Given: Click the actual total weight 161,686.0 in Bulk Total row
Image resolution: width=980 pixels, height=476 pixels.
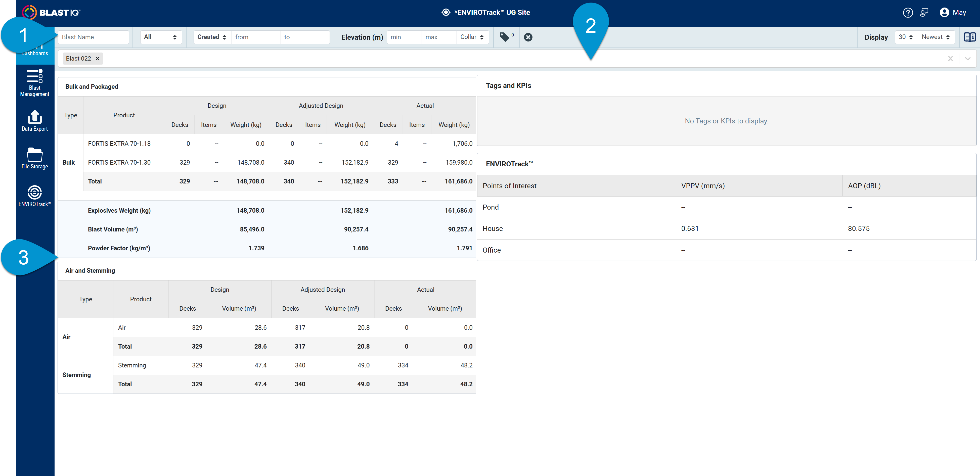Looking at the screenshot, I should (458, 181).
